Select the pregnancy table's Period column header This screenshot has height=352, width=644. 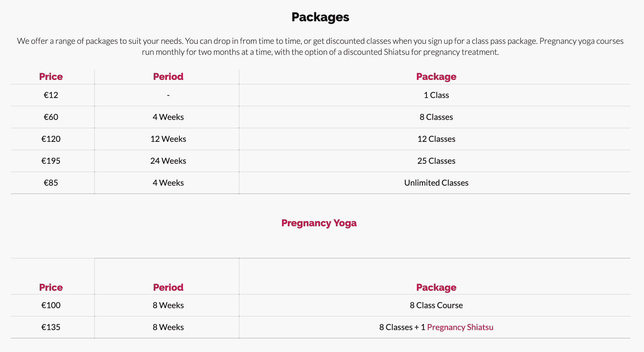pyautogui.click(x=168, y=288)
